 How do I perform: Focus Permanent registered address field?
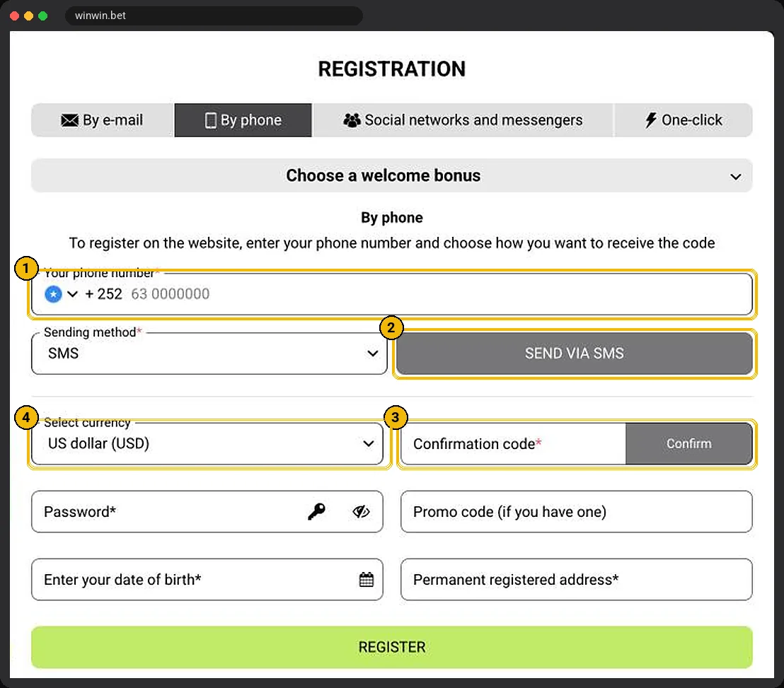click(x=577, y=580)
